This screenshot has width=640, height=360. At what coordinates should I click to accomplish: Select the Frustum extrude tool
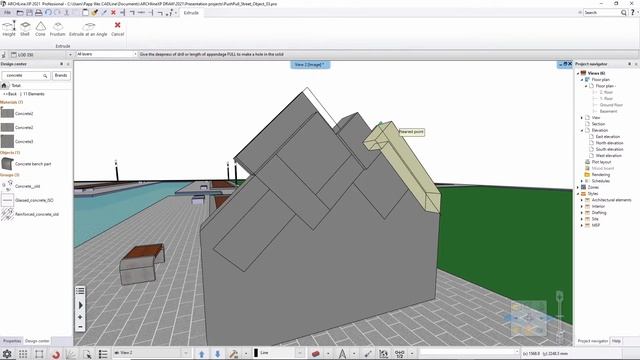click(58, 29)
